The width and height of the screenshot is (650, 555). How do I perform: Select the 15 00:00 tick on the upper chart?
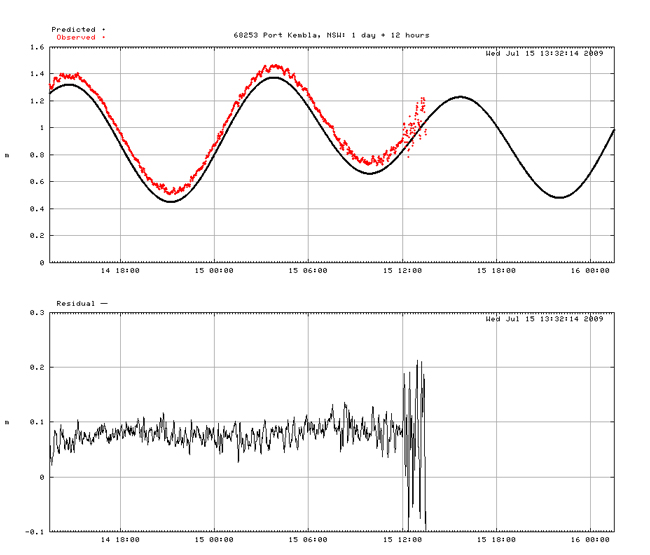(214, 270)
